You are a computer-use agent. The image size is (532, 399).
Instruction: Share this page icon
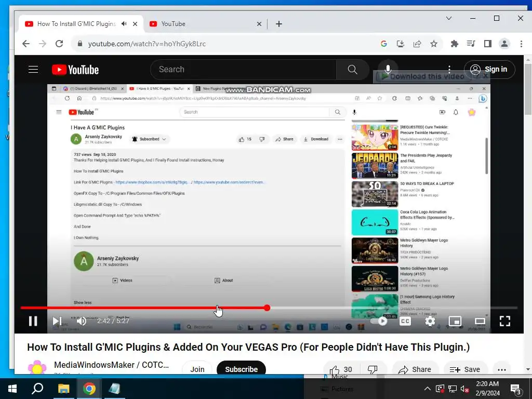[x=417, y=44]
